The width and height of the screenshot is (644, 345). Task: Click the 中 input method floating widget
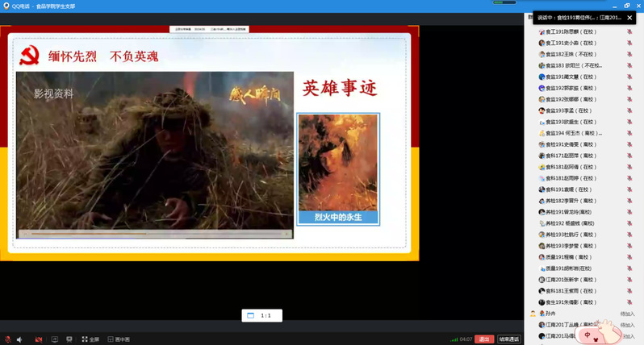(597, 333)
